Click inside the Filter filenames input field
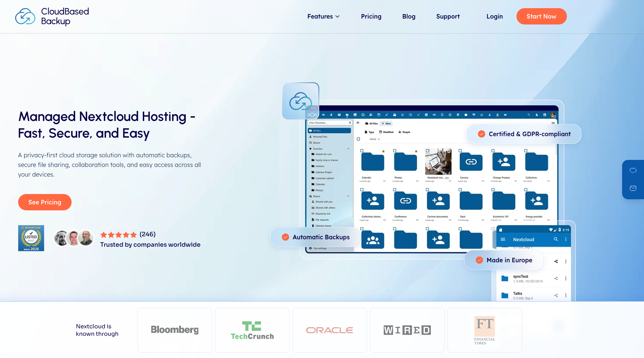Screen dimensions: 644x358 click(x=326, y=123)
